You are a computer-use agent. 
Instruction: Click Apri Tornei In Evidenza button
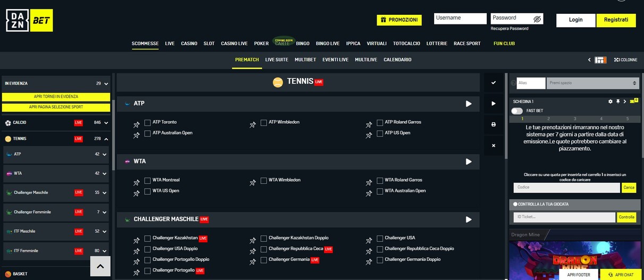[x=56, y=97]
